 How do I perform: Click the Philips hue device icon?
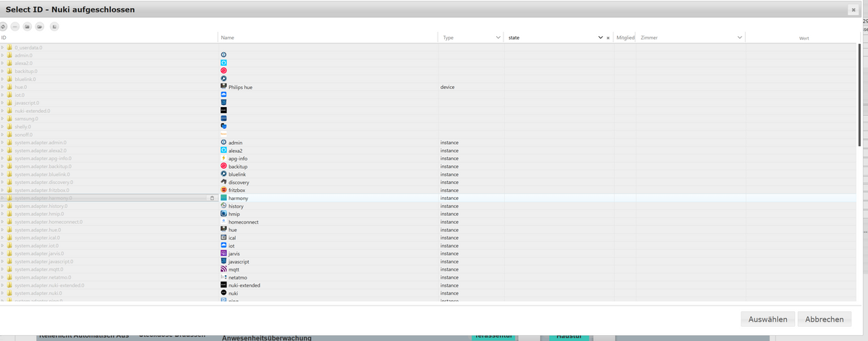coord(224,87)
